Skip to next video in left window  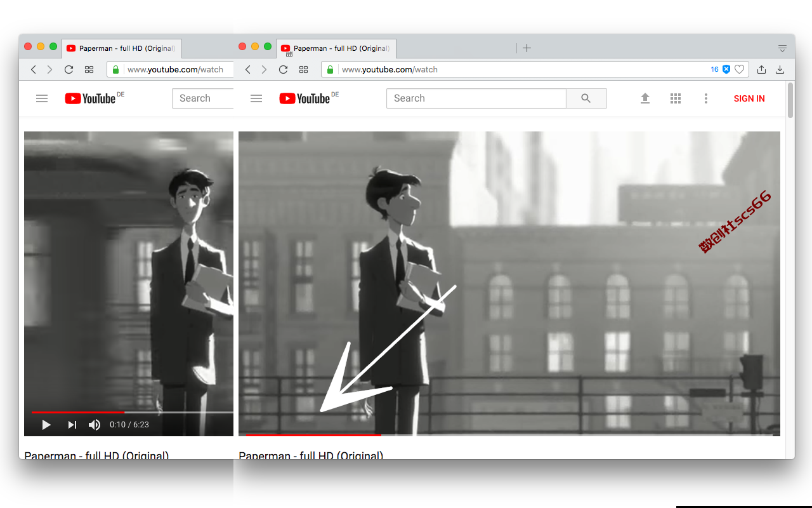point(72,425)
